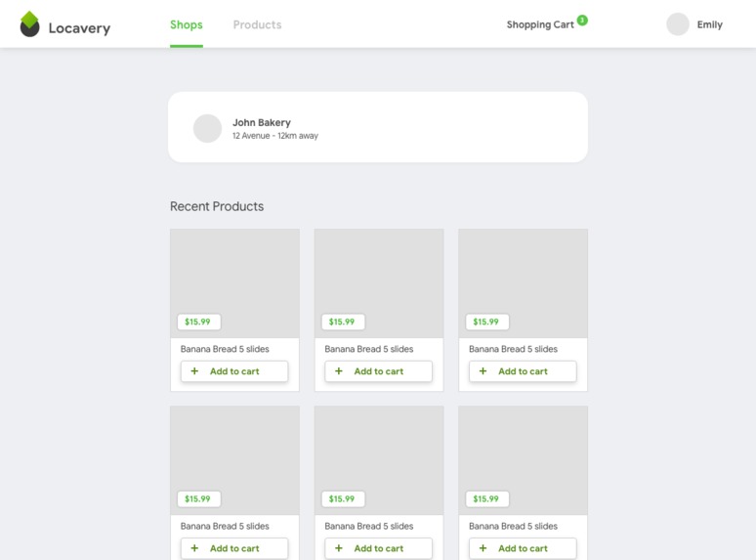The height and width of the screenshot is (560, 756).
Task: Click 'Banana Bread 5 slides' title on top-row right card
Action: click(513, 349)
